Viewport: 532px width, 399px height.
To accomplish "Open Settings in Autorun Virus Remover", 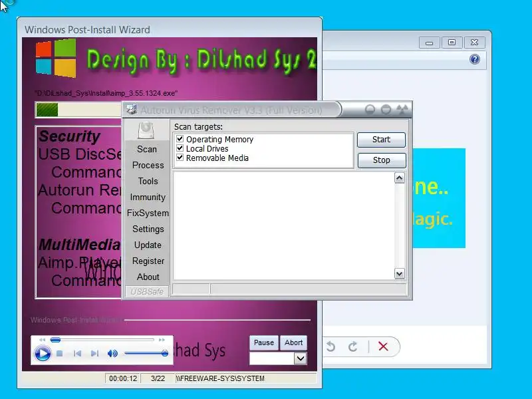I will 148,229.
